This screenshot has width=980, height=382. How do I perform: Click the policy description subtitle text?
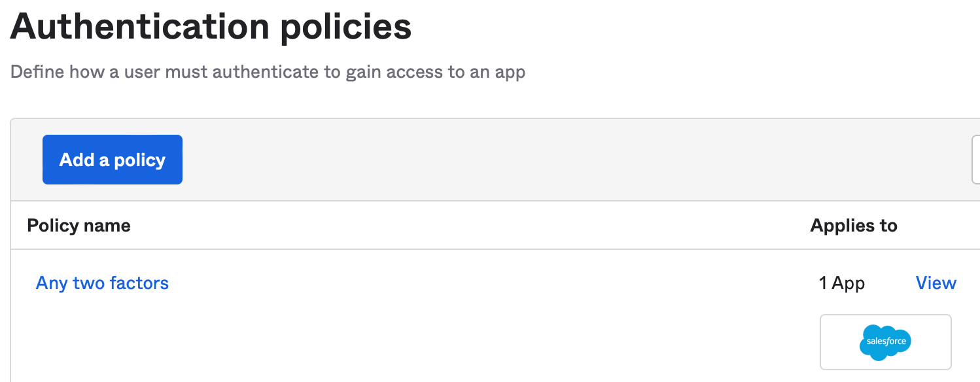[268, 71]
